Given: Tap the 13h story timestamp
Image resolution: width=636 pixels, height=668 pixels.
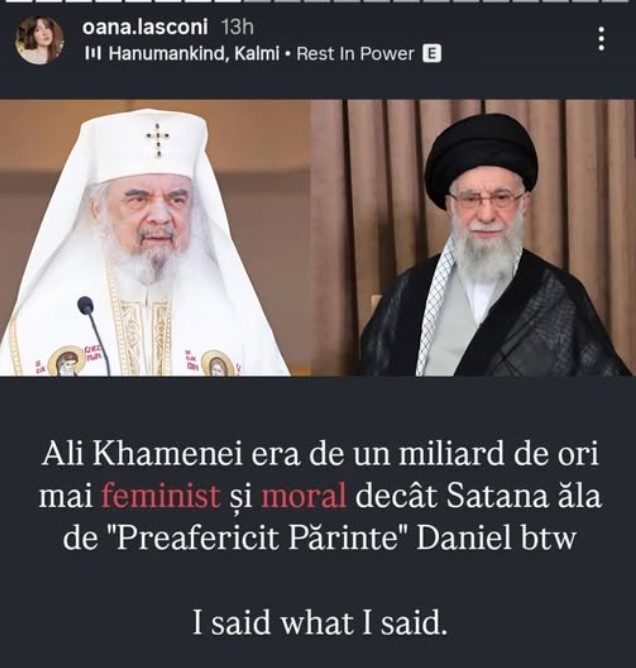Looking at the screenshot, I should point(238,28).
